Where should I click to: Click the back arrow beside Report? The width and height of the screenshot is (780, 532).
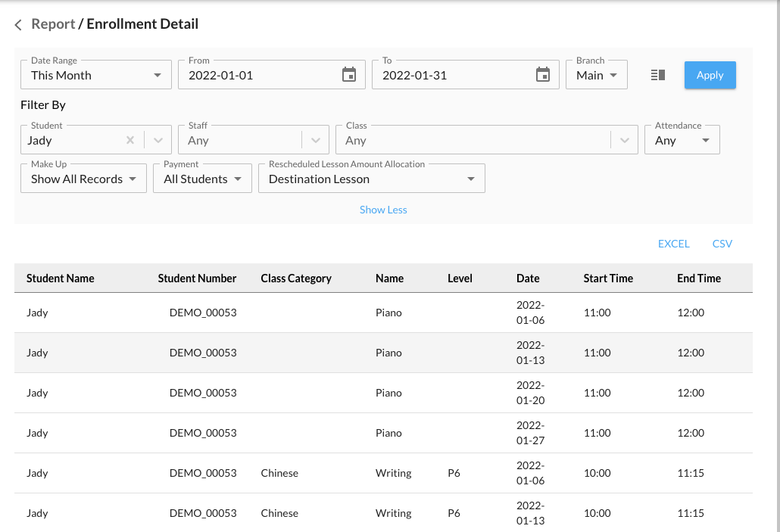click(x=19, y=25)
